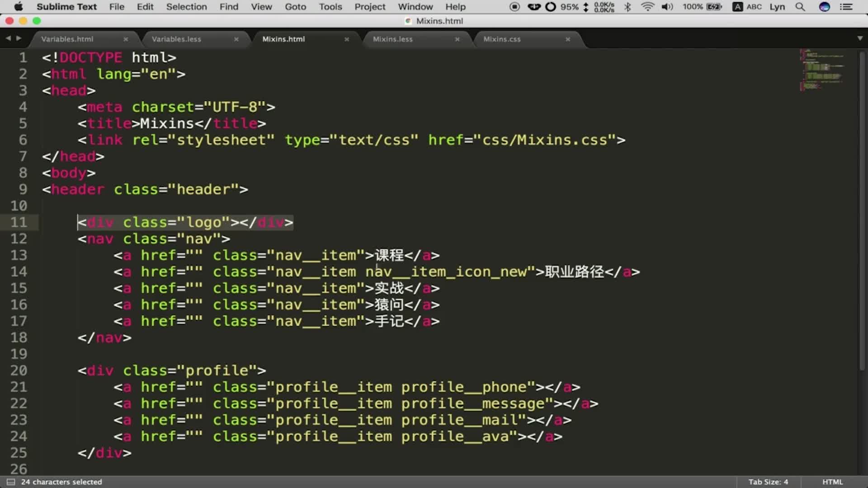
Task: Switch to Variables.html tab
Action: pyautogui.click(x=67, y=39)
